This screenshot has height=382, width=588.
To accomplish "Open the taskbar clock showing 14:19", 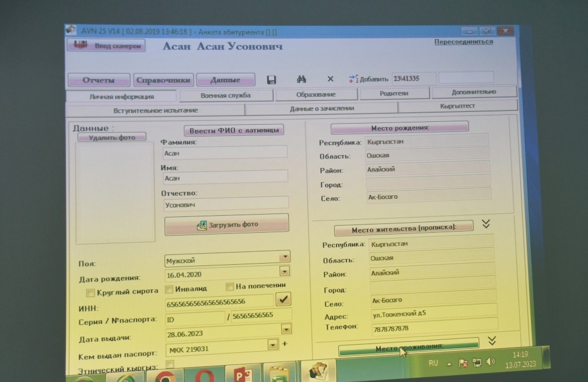I will click(520, 359).
